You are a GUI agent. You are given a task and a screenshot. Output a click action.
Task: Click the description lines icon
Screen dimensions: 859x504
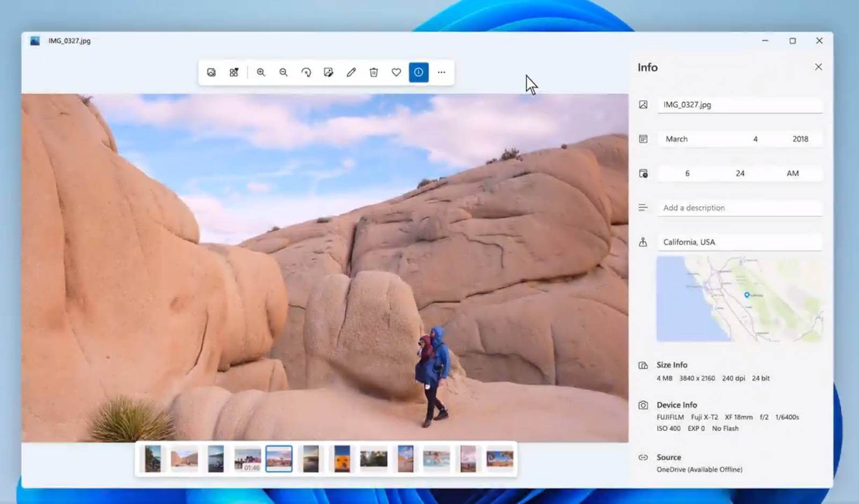643,208
